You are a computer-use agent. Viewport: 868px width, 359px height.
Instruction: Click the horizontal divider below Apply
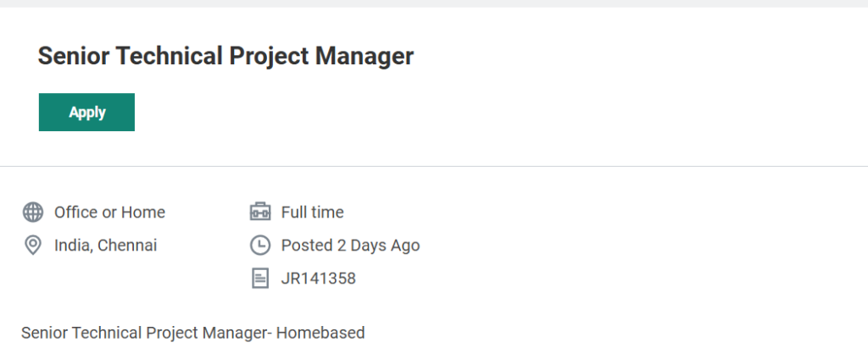point(434,166)
